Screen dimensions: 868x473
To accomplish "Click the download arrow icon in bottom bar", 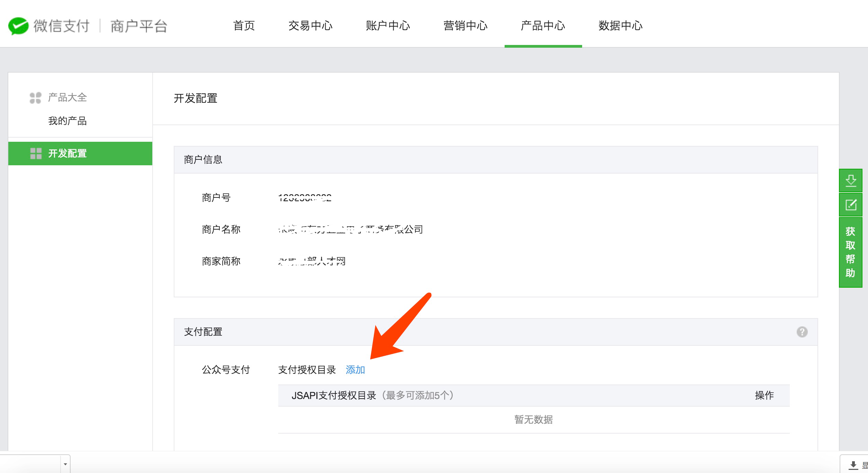I will pyautogui.click(x=853, y=465).
